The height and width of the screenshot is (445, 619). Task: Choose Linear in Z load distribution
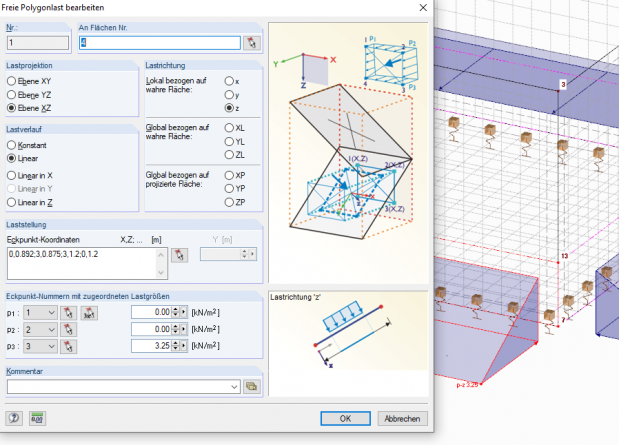(x=30, y=202)
